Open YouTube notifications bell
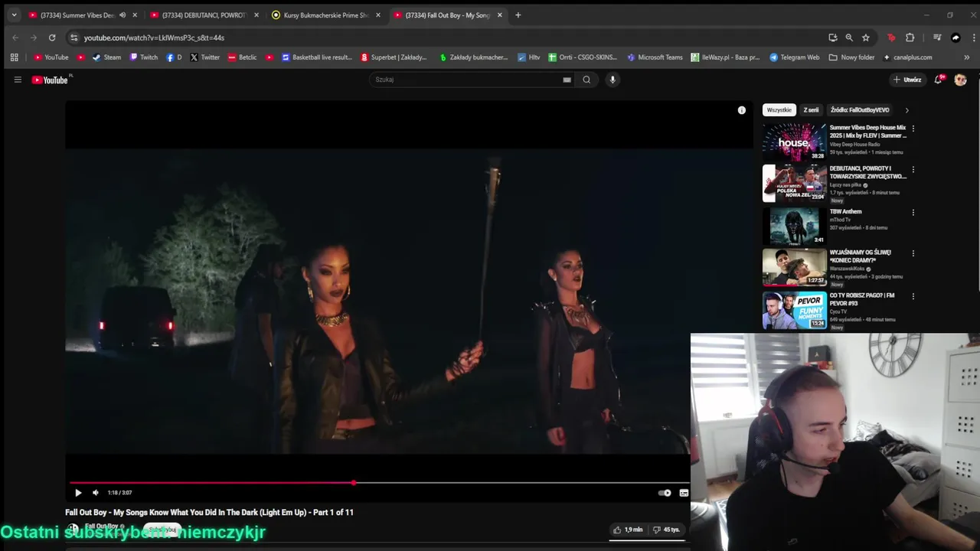This screenshot has width=980, height=551. (939, 80)
